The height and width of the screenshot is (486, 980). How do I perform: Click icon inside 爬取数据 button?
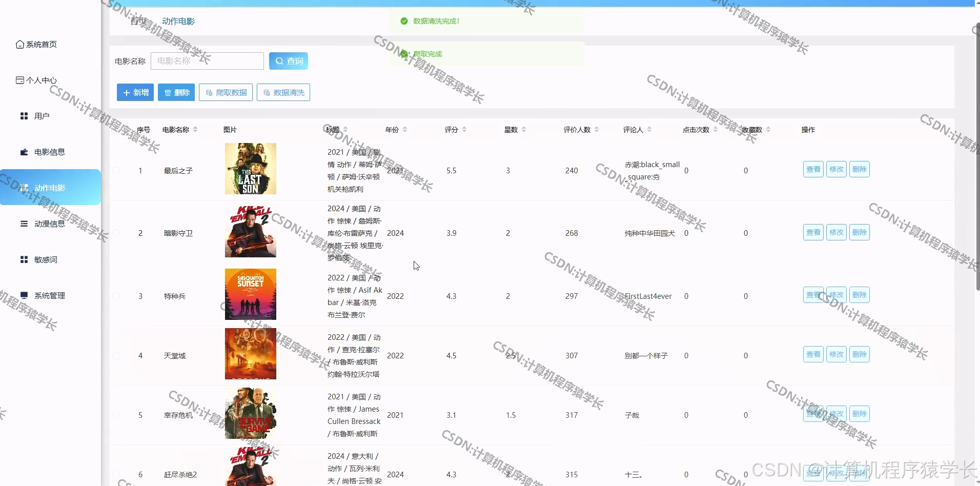pos(209,93)
